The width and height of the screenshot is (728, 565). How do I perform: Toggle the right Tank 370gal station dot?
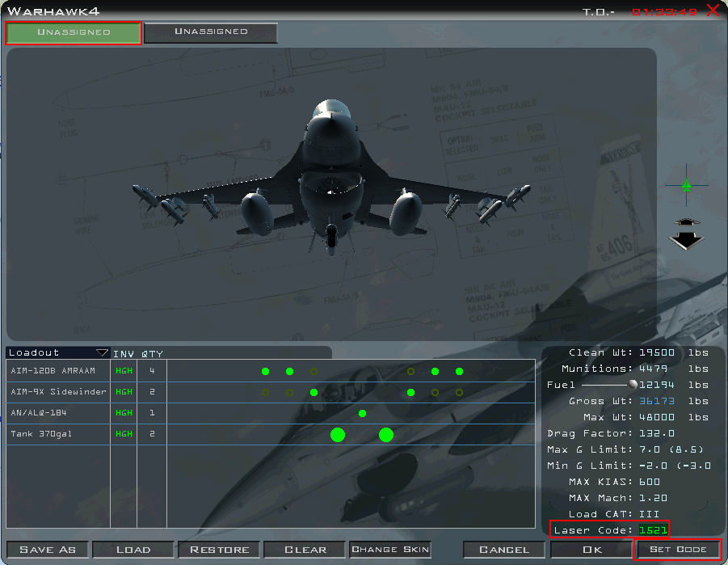point(386,434)
